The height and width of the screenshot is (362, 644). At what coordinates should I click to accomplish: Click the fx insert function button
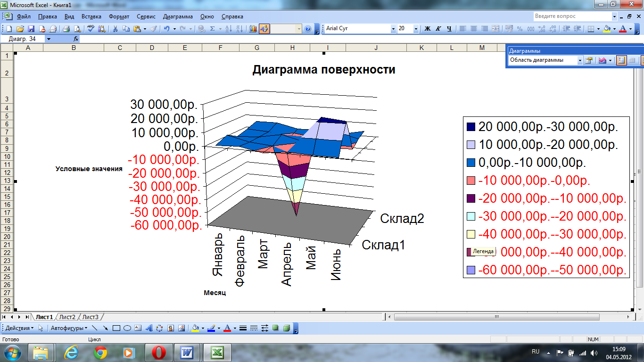[x=75, y=39]
